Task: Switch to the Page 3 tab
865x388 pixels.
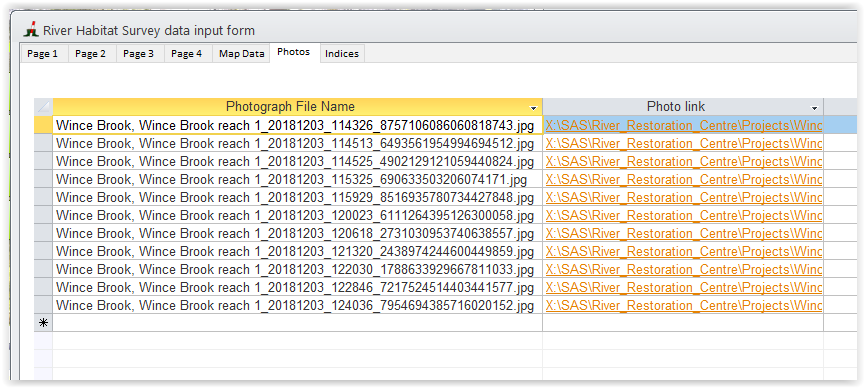Action: [x=138, y=54]
